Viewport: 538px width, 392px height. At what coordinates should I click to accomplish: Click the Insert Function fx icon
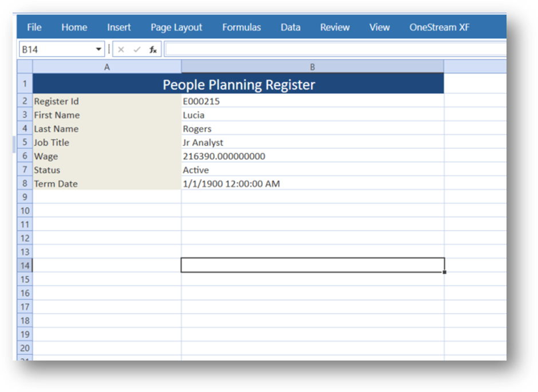pos(153,50)
